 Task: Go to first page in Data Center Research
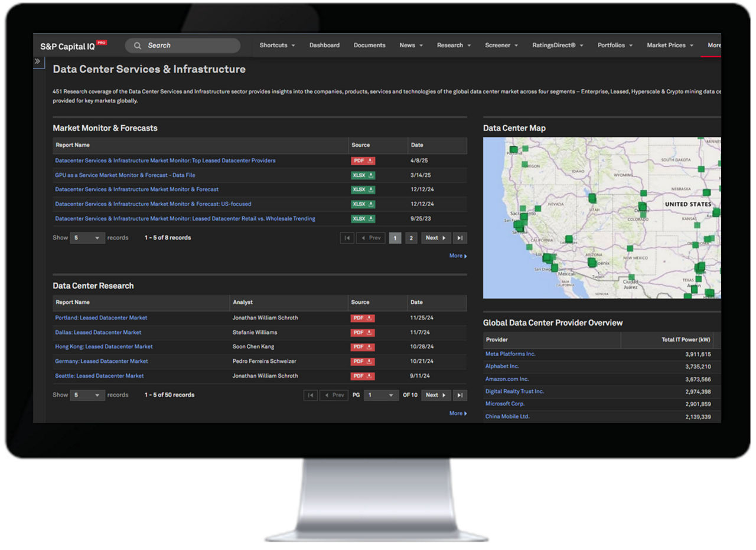[x=311, y=395]
